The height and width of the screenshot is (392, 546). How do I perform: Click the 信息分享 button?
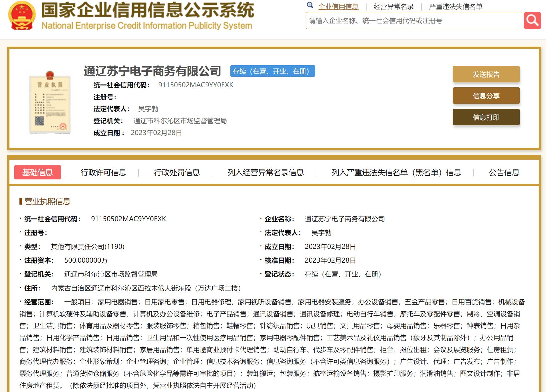pyautogui.click(x=486, y=96)
